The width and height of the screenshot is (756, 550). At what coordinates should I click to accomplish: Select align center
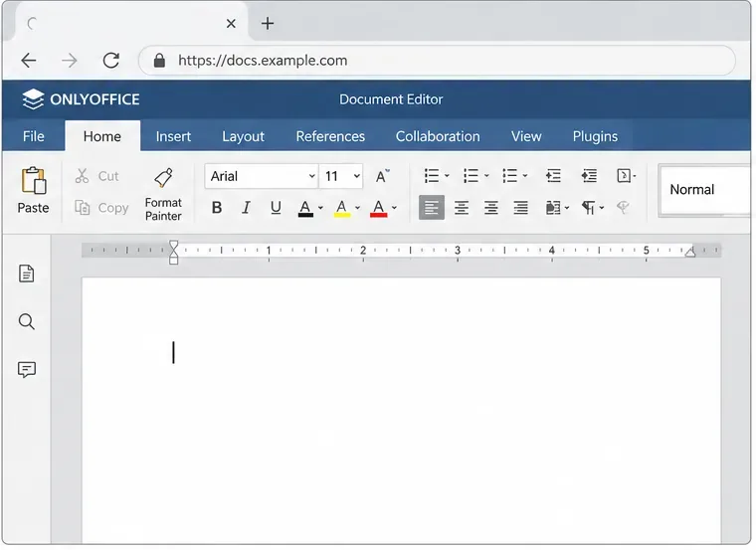point(462,208)
